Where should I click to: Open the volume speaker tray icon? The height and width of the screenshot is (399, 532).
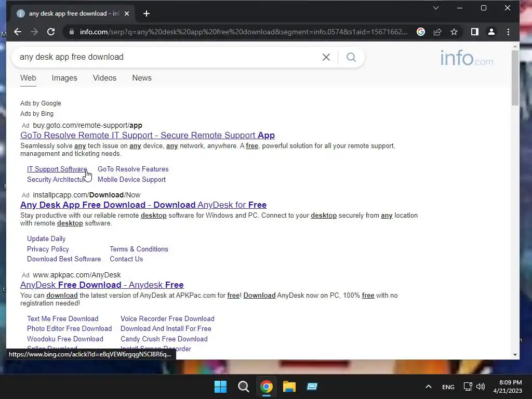[x=481, y=387]
